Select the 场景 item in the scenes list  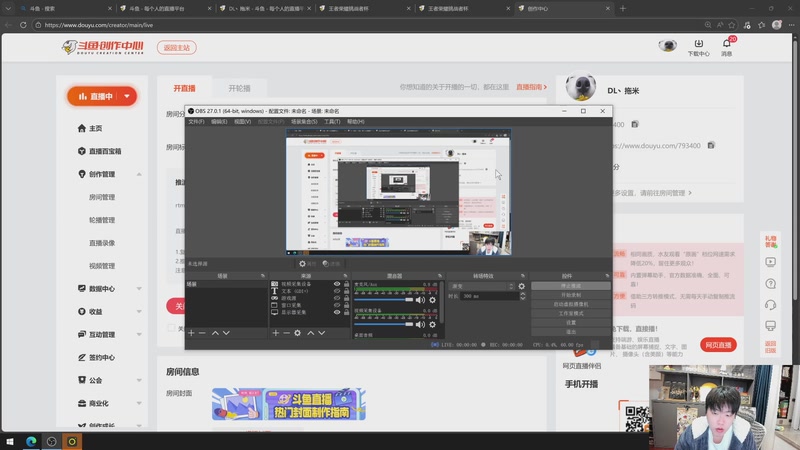tap(226, 284)
